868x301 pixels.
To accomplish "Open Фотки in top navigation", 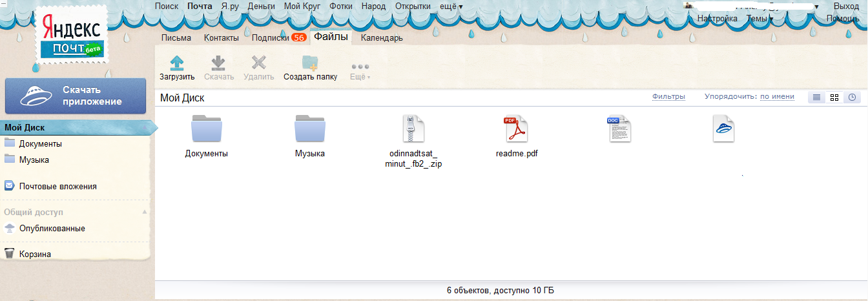I will (341, 6).
